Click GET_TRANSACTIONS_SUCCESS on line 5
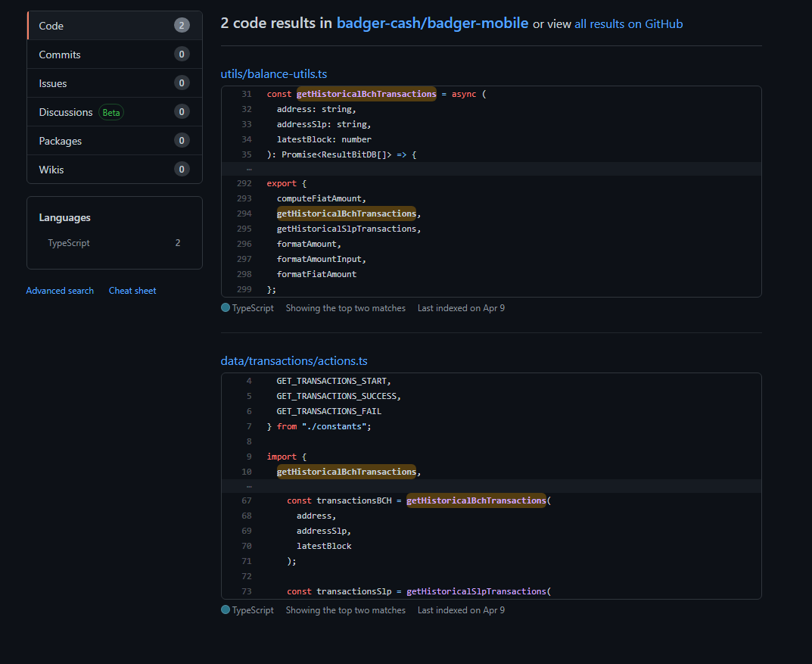This screenshot has height=664, width=812. click(x=337, y=396)
